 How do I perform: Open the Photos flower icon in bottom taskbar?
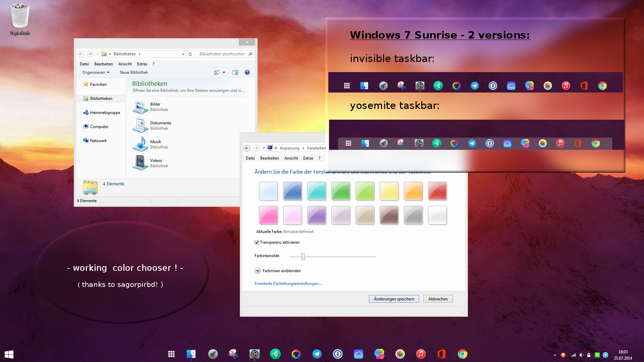click(x=400, y=354)
